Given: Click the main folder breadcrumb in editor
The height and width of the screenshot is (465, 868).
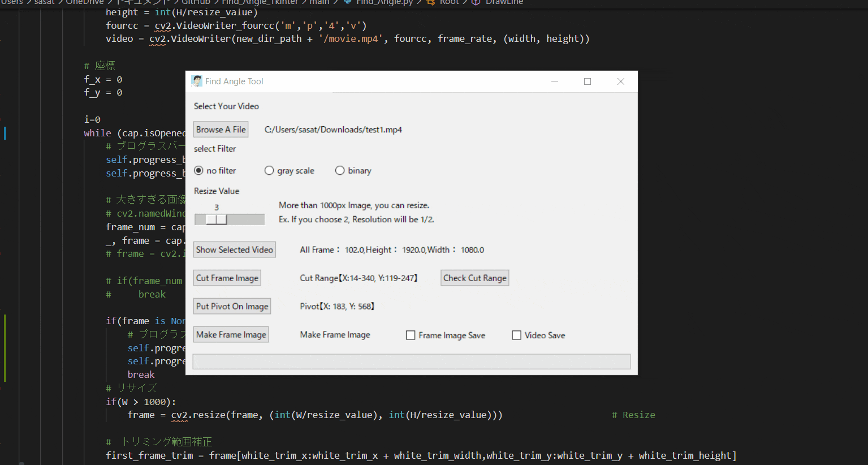Looking at the screenshot, I should pos(319,2).
